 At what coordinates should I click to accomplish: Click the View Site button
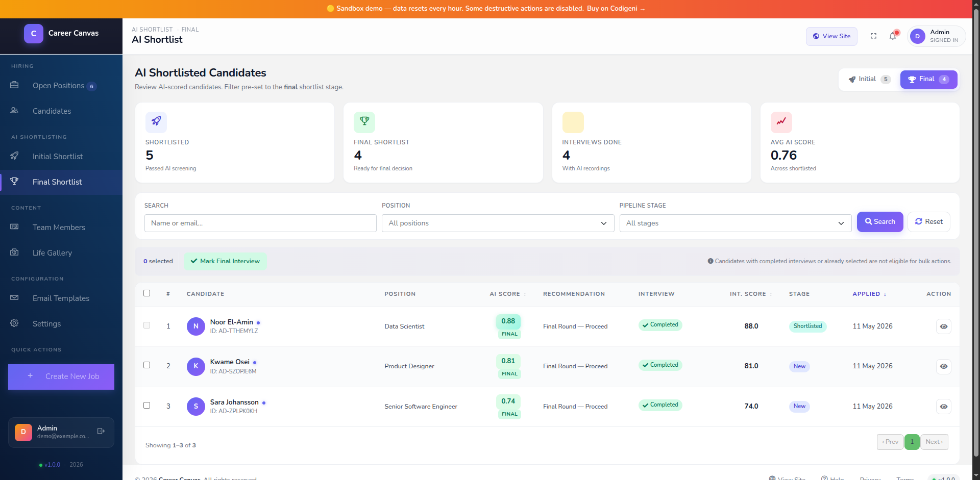pos(831,36)
